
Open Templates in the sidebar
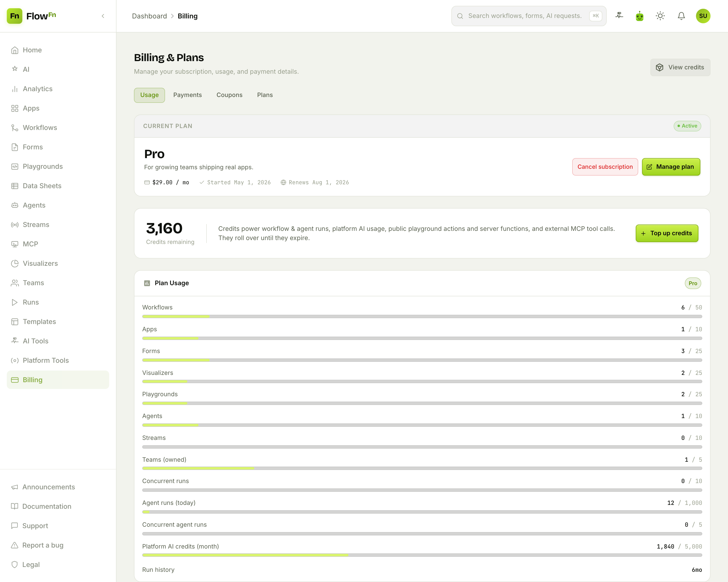coord(58,322)
